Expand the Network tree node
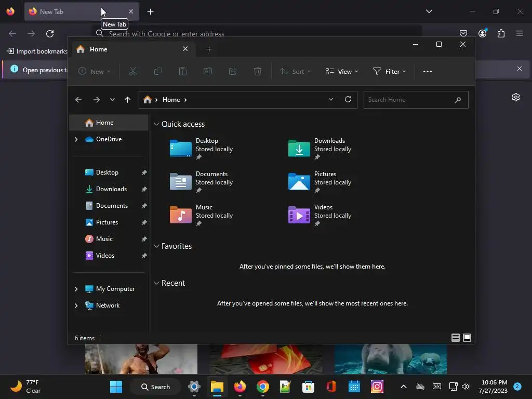This screenshot has width=532, height=399. pyautogui.click(x=76, y=305)
